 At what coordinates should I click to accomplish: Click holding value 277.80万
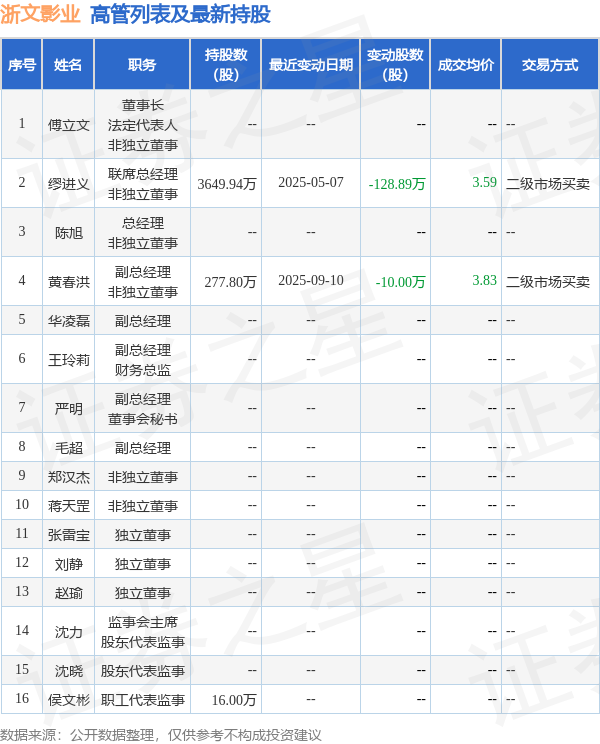[x=230, y=282]
